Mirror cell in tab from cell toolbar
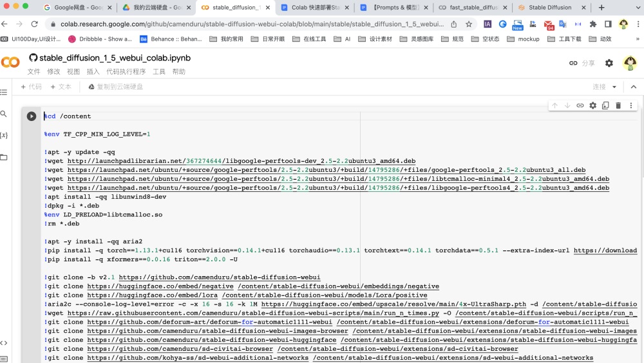This screenshot has width=644, height=363. click(x=605, y=106)
